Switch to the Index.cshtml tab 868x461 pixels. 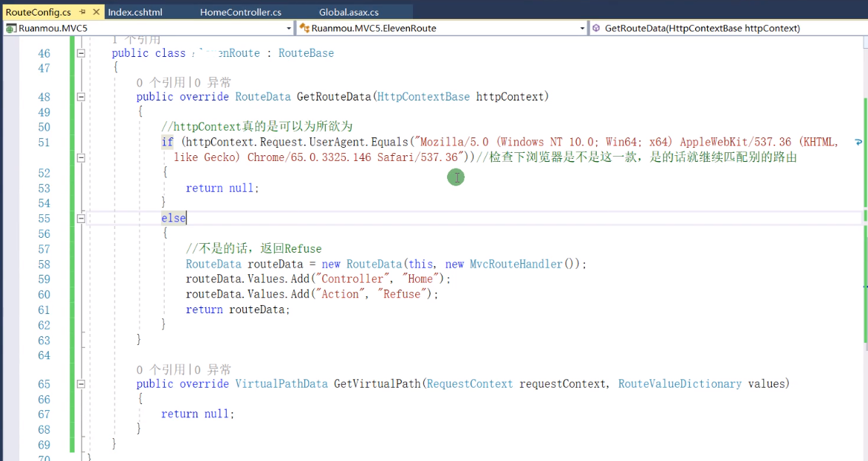(135, 12)
